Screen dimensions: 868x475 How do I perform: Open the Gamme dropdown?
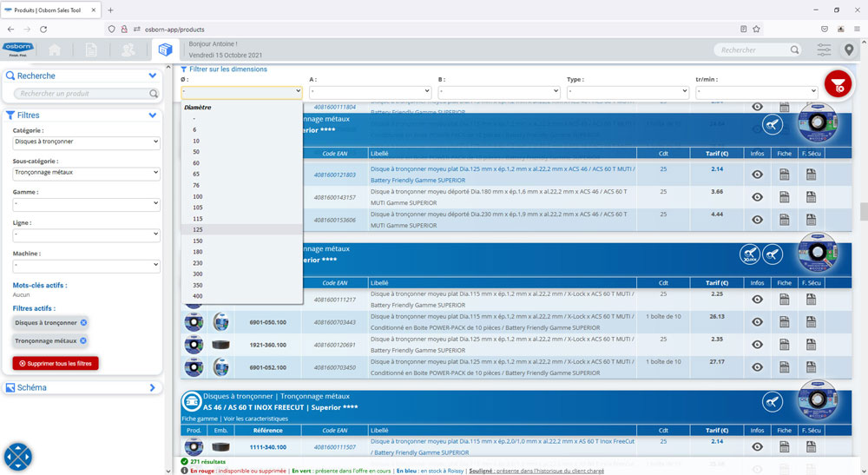coord(86,204)
